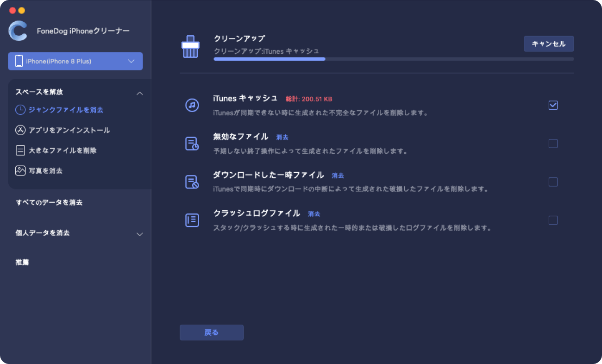602x364 pixels.
Task: Click the ダウンロードした一時ファイル icon
Action: pos(192,182)
